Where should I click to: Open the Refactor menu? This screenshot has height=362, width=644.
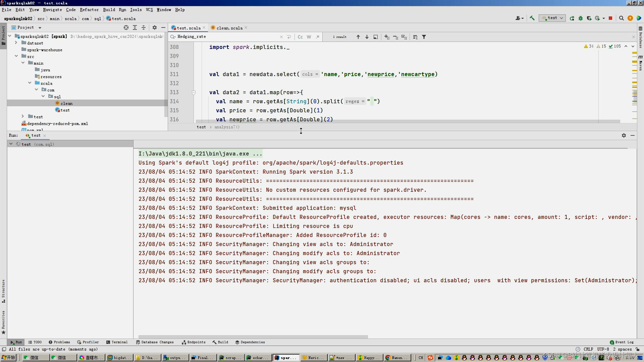click(x=89, y=10)
